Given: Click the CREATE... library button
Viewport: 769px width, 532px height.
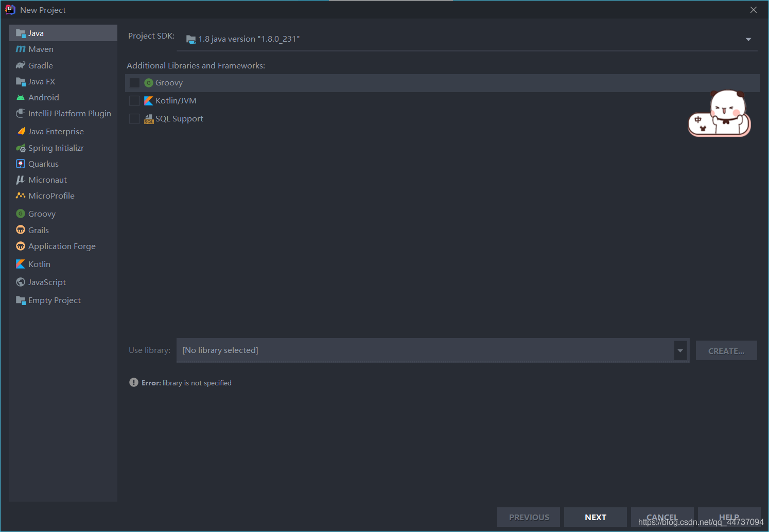Looking at the screenshot, I should [x=726, y=350].
